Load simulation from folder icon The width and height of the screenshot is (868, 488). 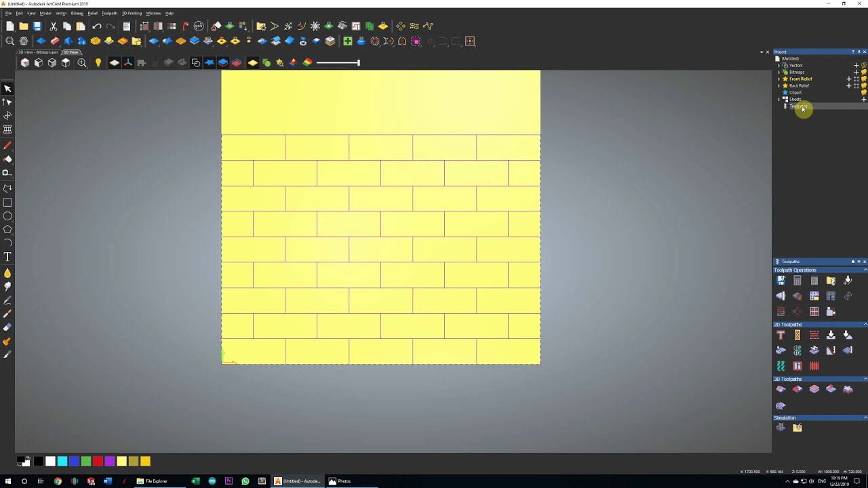tap(797, 428)
